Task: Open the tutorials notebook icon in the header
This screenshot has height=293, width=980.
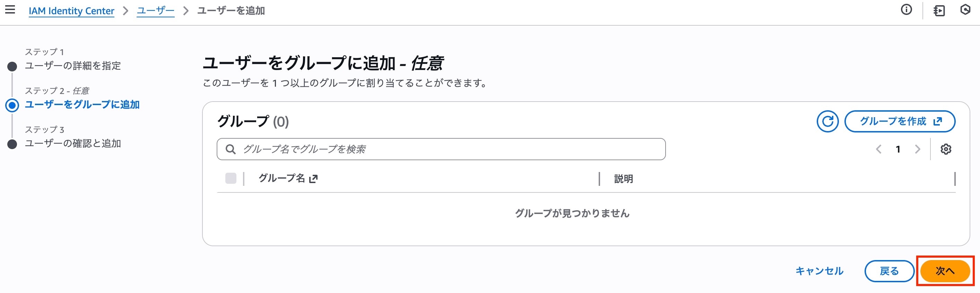Action: (x=939, y=11)
